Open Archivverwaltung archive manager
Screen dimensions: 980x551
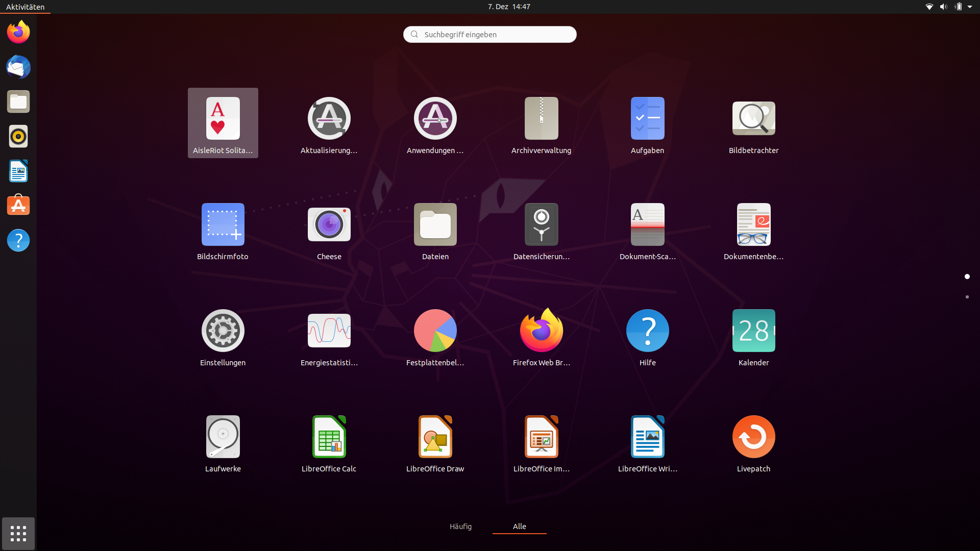click(x=541, y=119)
